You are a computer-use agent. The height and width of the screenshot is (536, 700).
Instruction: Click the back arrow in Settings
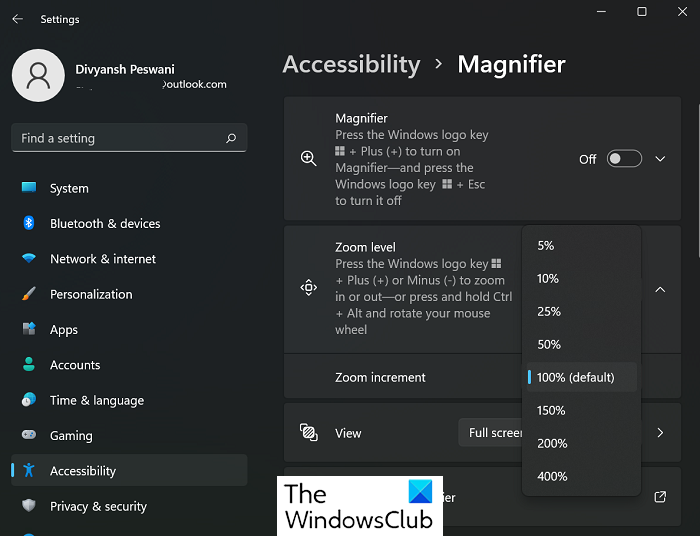coord(17,19)
